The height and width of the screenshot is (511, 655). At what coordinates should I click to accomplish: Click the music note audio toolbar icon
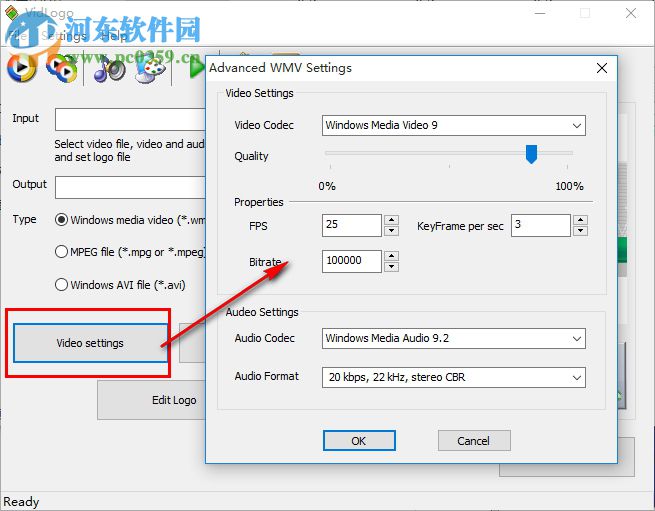[109, 69]
